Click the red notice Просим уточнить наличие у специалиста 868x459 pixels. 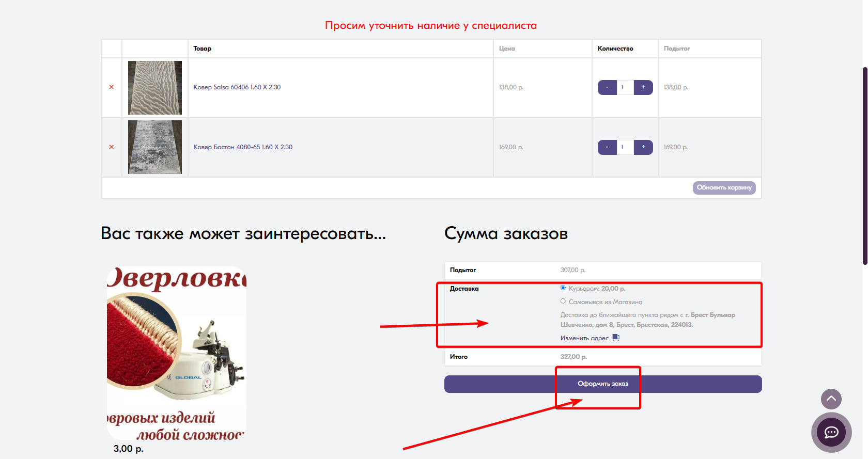click(431, 25)
